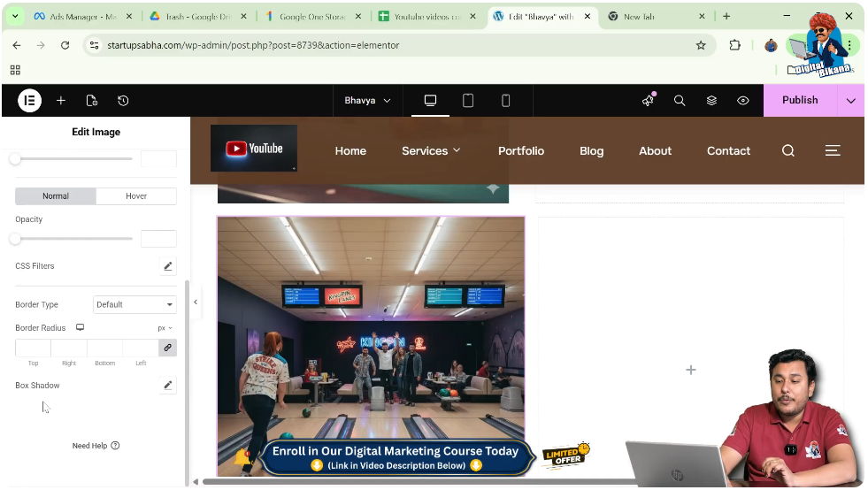Edit Box Shadow with pencil icon
This screenshot has width=868, height=490.
click(x=167, y=386)
